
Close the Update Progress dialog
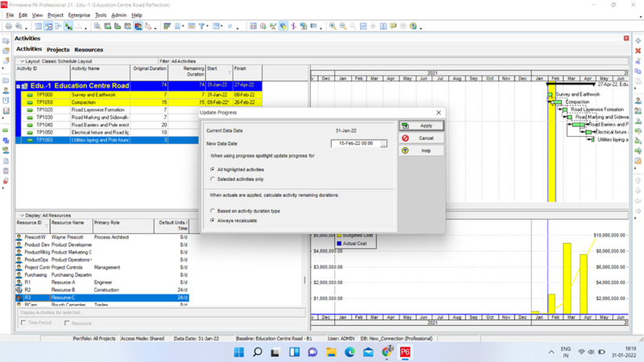coord(439,113)
